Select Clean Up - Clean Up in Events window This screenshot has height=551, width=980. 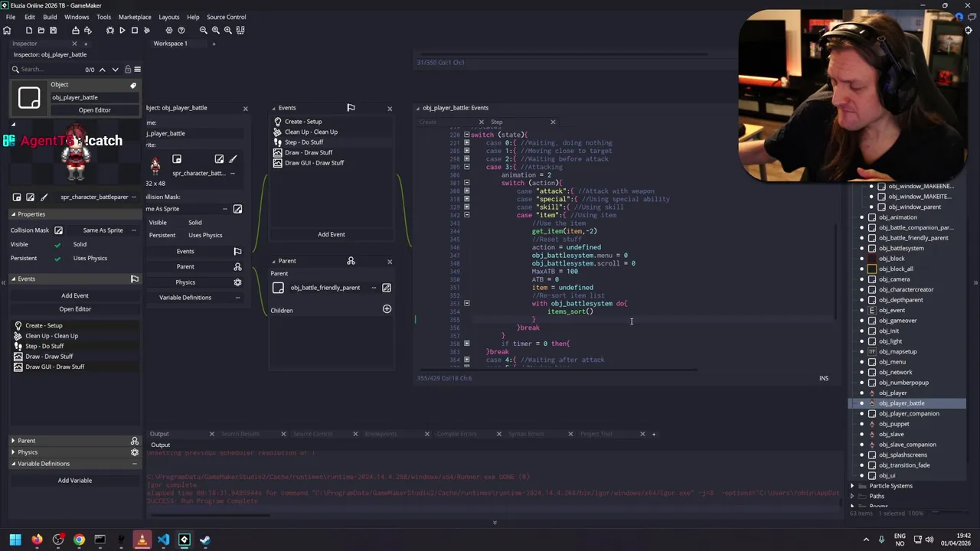click(x=311, y=132)
